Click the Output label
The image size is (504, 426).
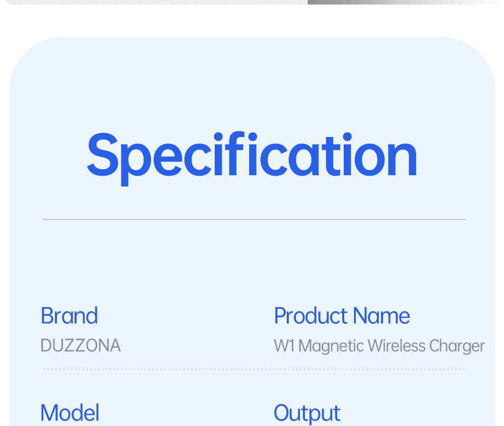pos(307,413)
